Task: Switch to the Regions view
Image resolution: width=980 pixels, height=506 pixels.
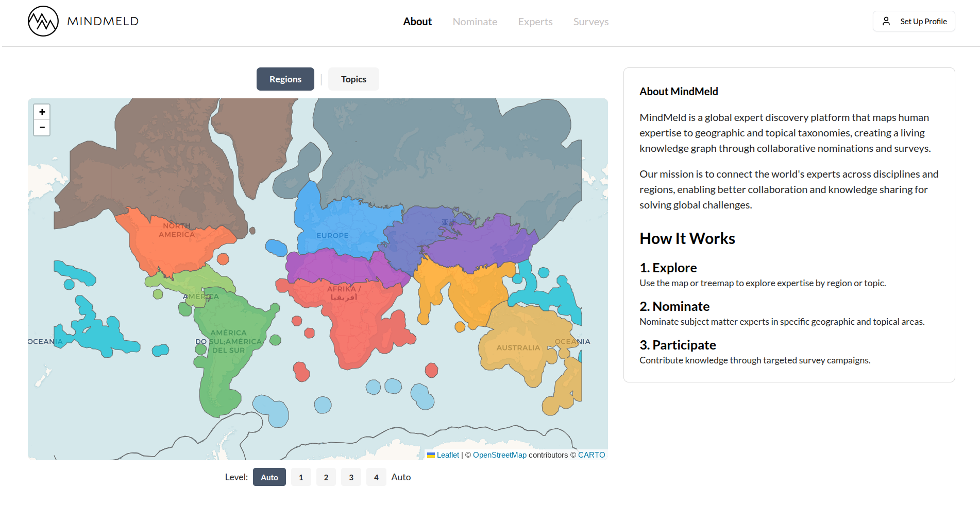Action: coord(285,79)
